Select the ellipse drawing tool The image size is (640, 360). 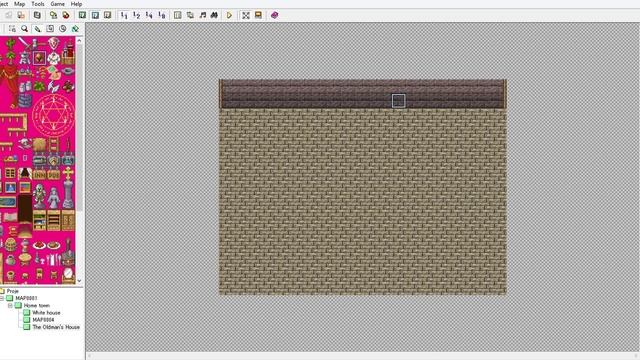pyautogui.click(x=62, y=29)
